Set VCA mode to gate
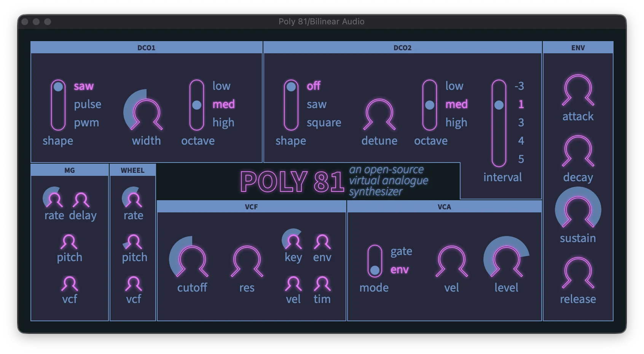644x354 pixels. 401,251
